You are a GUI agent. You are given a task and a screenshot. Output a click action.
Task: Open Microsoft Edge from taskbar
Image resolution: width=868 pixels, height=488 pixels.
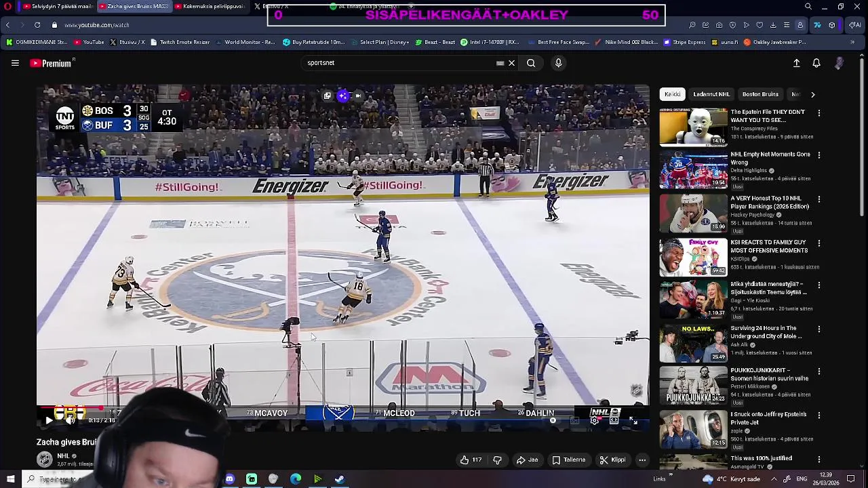click(295, 479)
